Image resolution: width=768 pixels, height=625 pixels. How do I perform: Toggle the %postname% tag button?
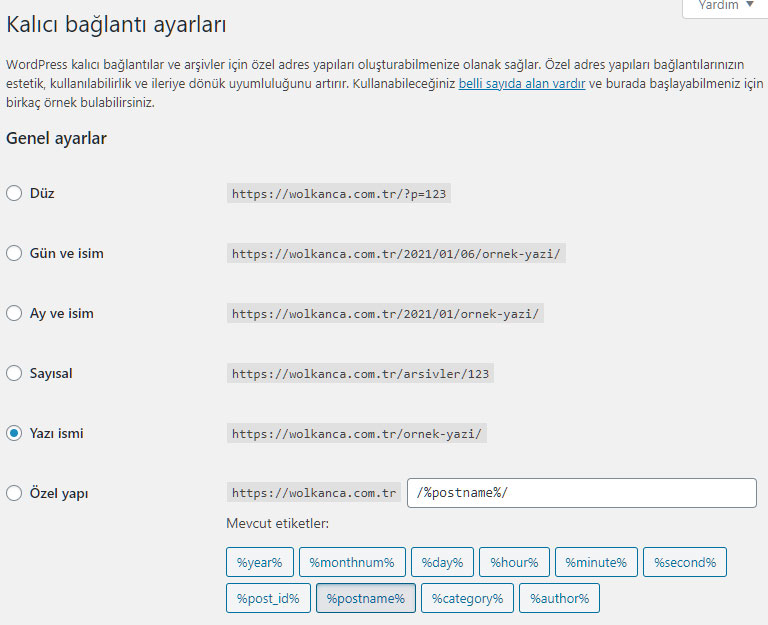(366, 598)
